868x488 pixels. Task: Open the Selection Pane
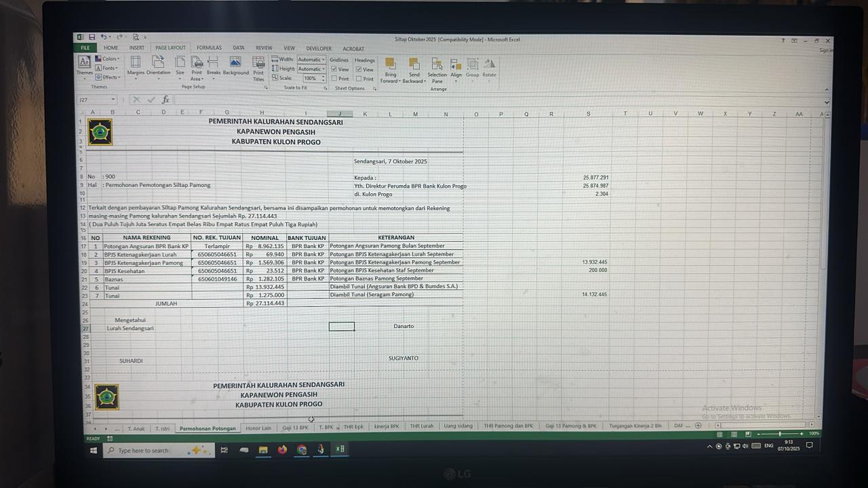coord(437,67)
